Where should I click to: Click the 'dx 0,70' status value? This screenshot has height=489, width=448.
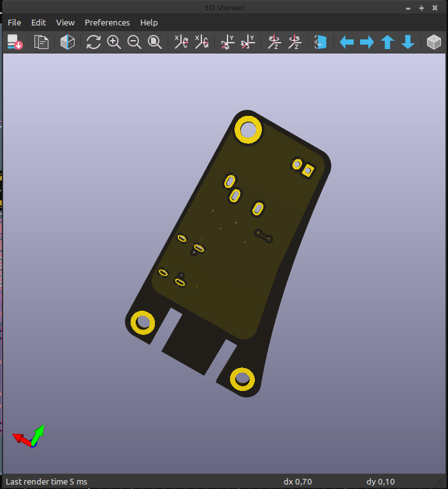coord(298,481)
